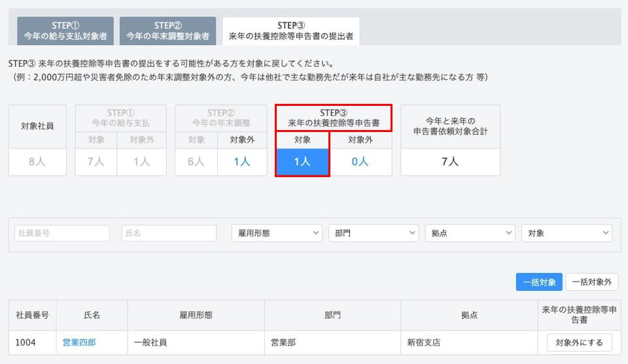628x364 pixels.
Task: Click into the 氏名 search field
Action: pyautogui.click(x=169, y=233)
